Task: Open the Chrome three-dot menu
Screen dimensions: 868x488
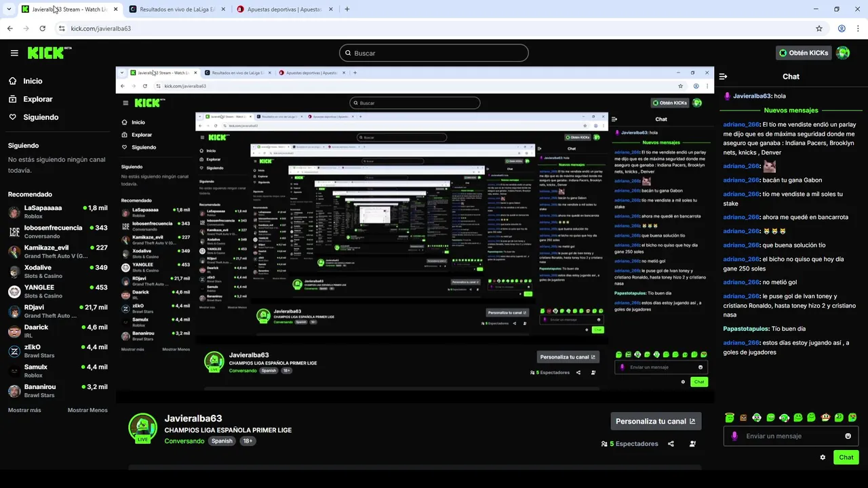Action: click(x=858, y=28)
